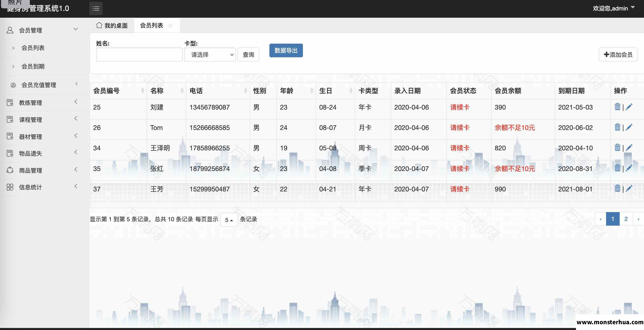
Task: Click the next page arrow
Action: pyautogui.click(x=638, y=219)
